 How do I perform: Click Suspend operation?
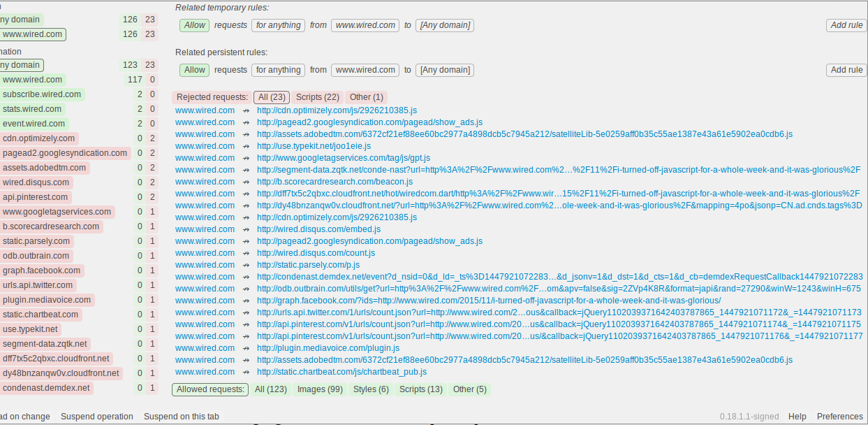[97, 417]
